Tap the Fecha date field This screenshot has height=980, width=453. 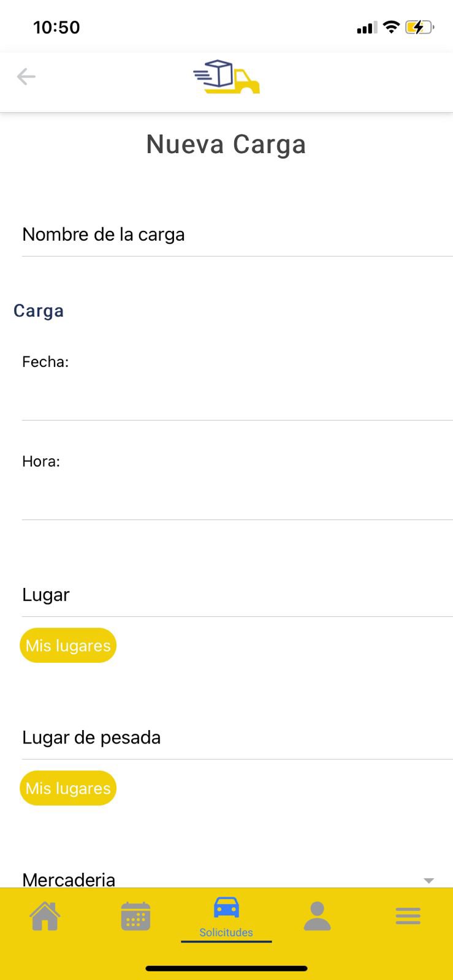[x=237, y=395]
